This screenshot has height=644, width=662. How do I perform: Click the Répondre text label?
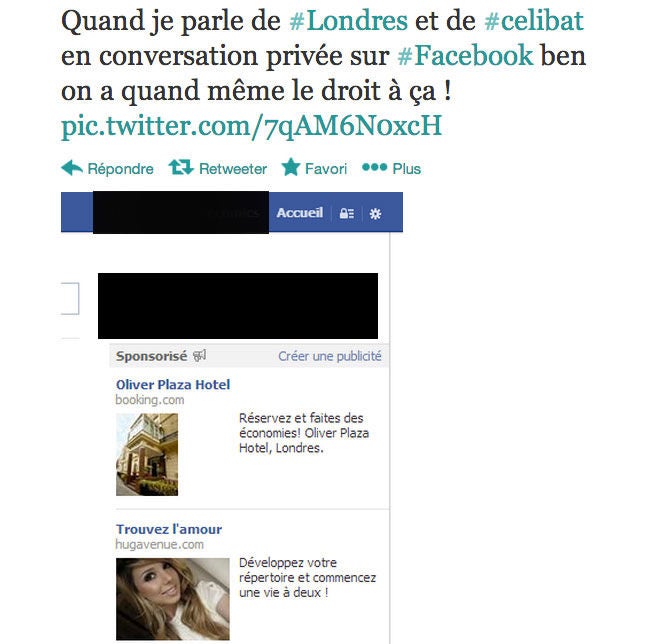pyautogui.click(x=121, y=168)
